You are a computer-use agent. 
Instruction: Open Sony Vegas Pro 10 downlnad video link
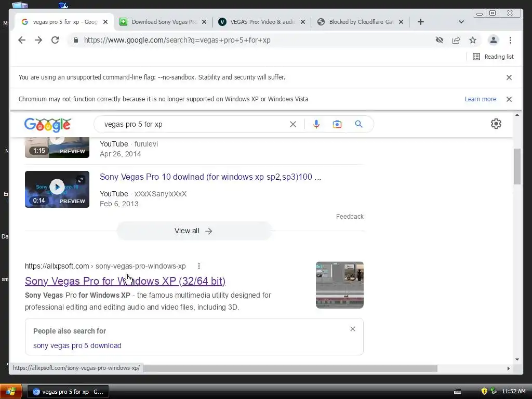pos(210,177)
